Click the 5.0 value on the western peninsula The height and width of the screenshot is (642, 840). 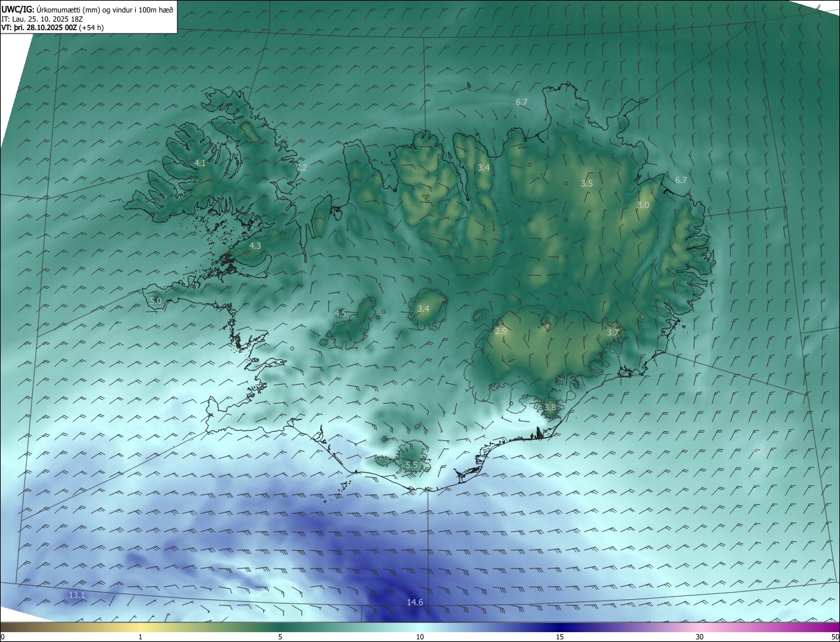coord(156,301)
